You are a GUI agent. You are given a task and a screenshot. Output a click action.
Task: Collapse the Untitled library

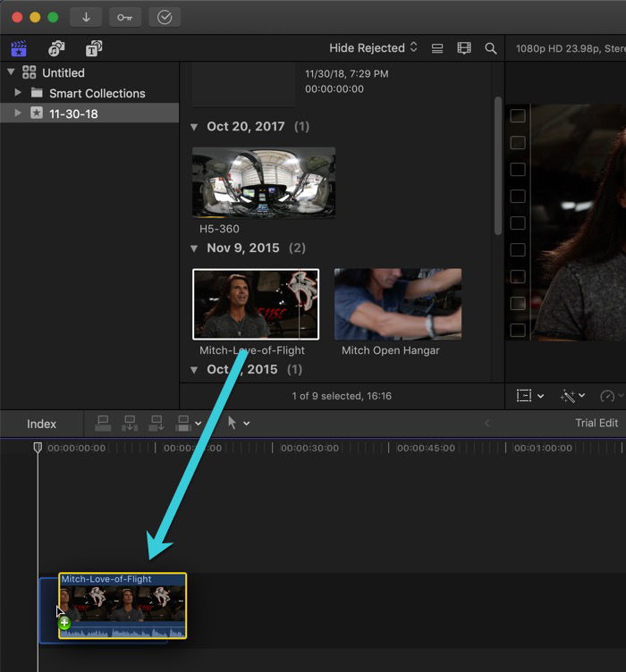tap(11, 72)
